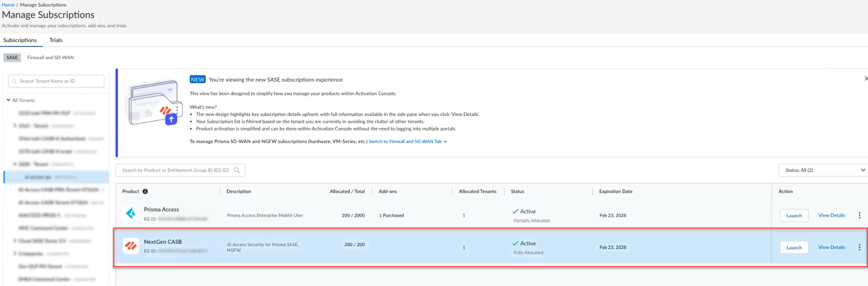
Task: Click Switch to Firewall and SD-WAN Tab link
Action: tap(407, 142)
